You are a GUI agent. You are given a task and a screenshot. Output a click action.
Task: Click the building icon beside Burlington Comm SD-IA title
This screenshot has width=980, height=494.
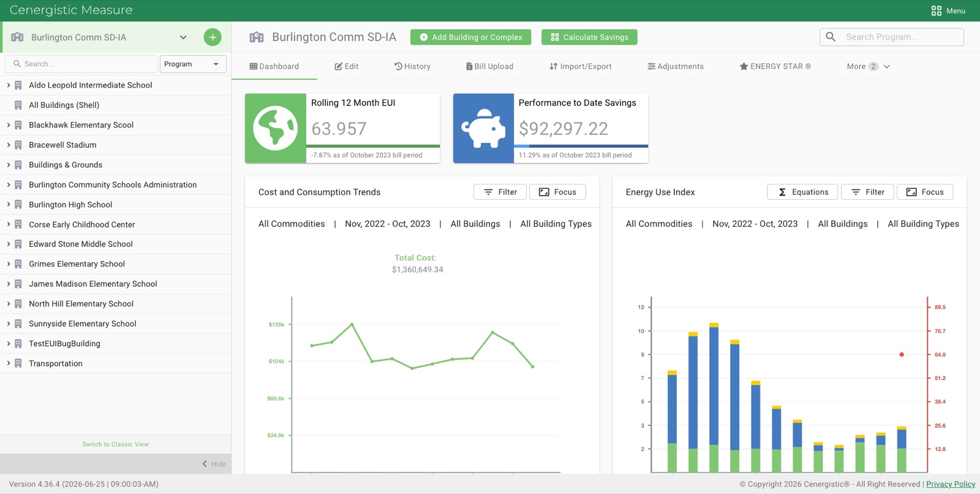point(257,37)
